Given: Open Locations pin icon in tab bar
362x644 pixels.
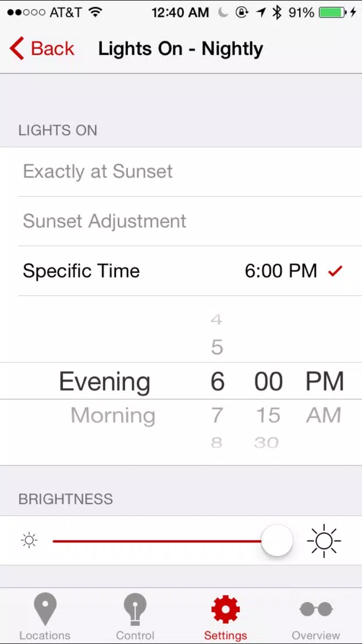Looking at the screenshot, I should point(45,609).
